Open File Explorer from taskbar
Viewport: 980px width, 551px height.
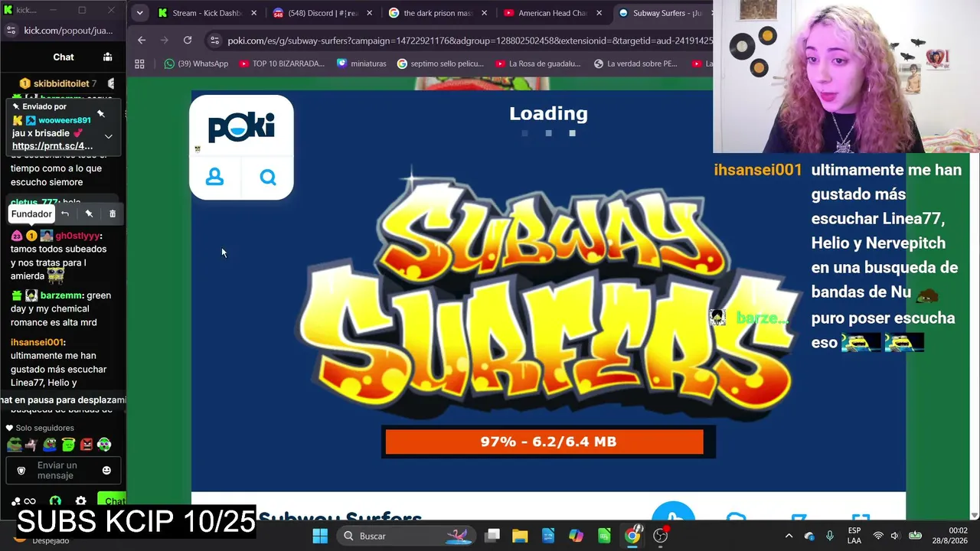[520, 536]
